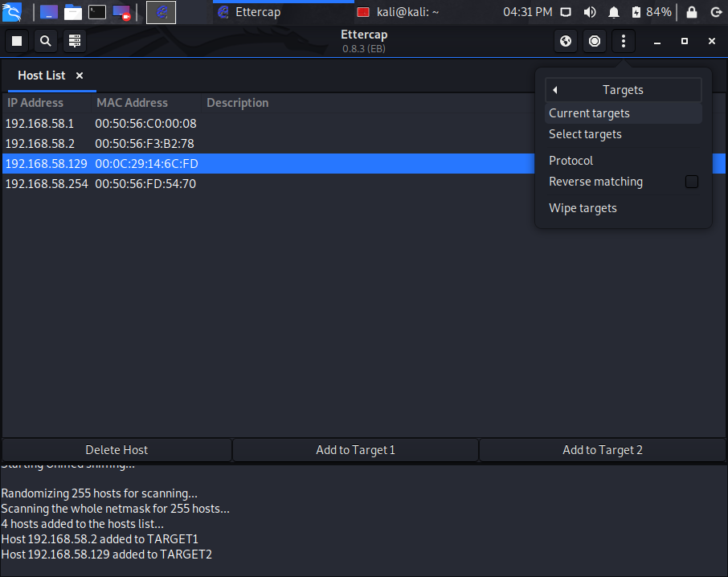Choose Wipe targets from the menu
The image size is (728, 577).
623,208
